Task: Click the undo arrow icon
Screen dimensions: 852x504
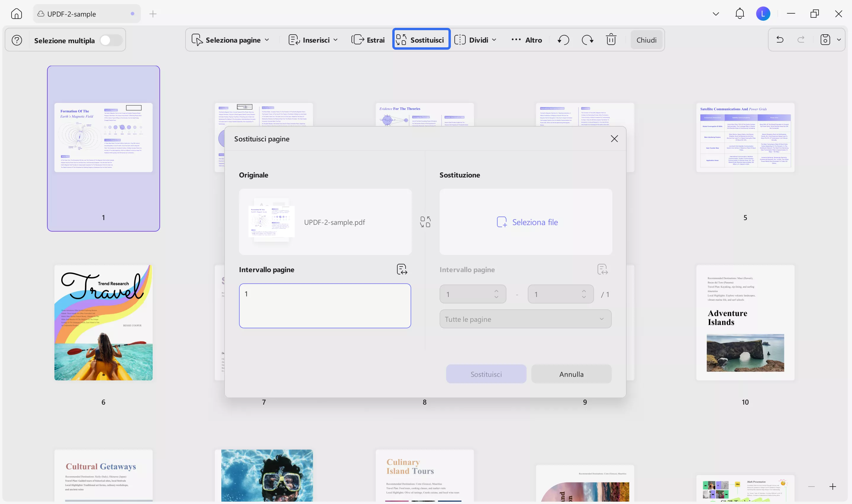Action: tap(780, 40)
